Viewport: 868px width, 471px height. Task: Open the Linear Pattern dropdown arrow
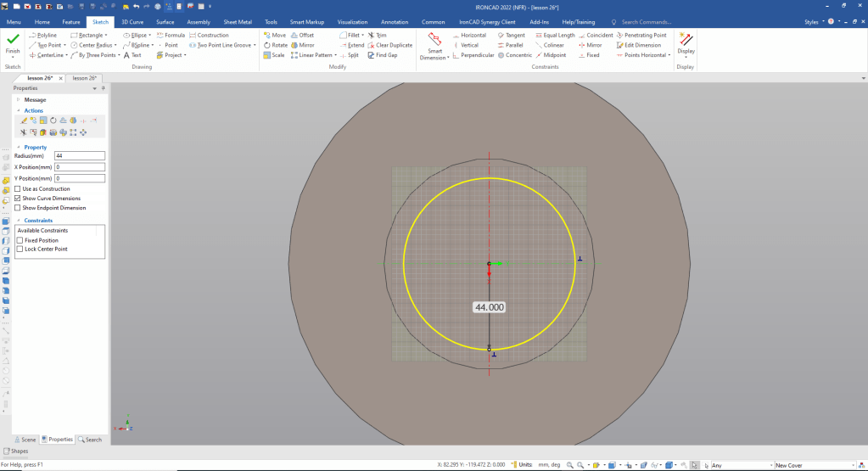click(336, 55)
